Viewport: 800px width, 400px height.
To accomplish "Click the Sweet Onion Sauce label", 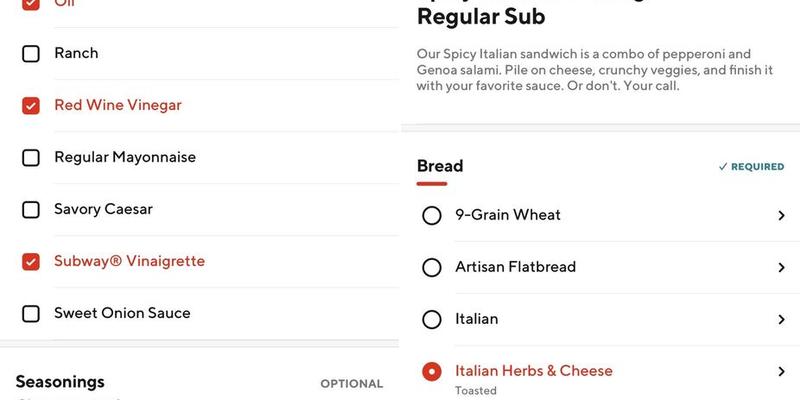I will pyautogui.click(x=122, y=313).
